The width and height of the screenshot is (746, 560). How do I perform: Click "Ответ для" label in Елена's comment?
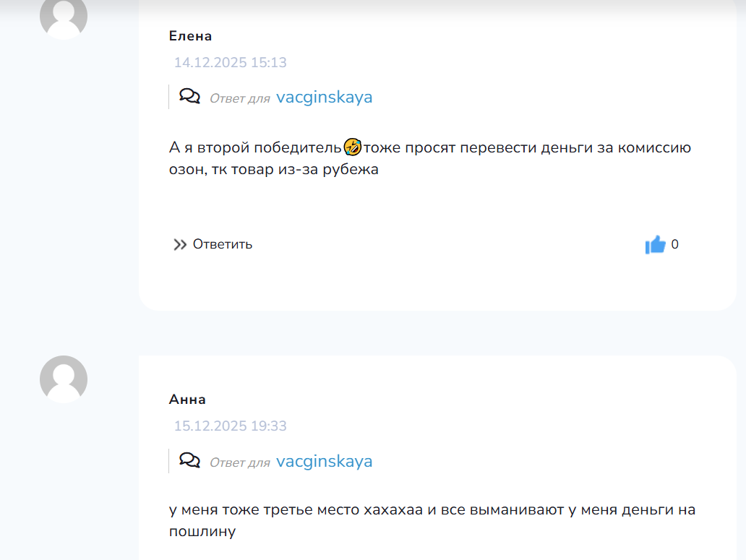pos(239,98)
